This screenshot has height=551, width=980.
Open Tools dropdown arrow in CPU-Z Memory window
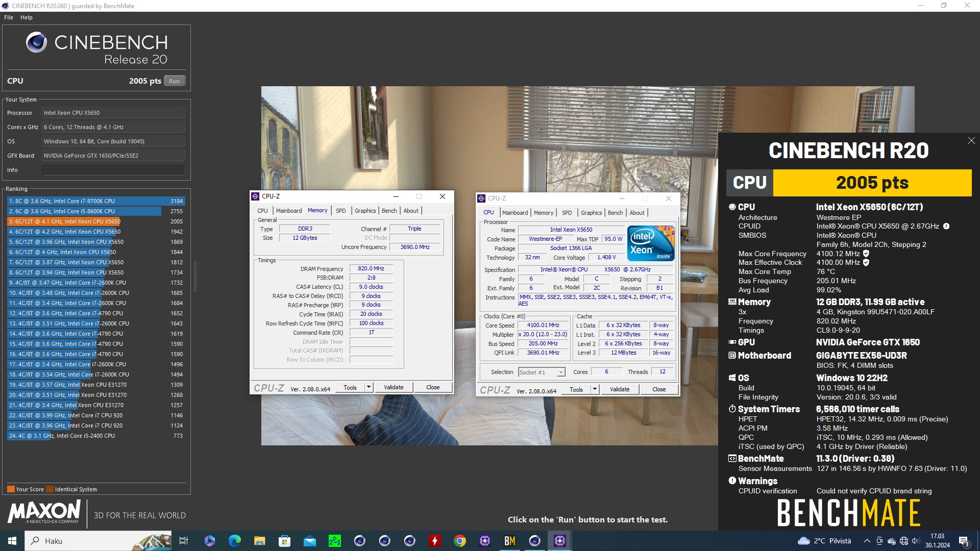369,387
